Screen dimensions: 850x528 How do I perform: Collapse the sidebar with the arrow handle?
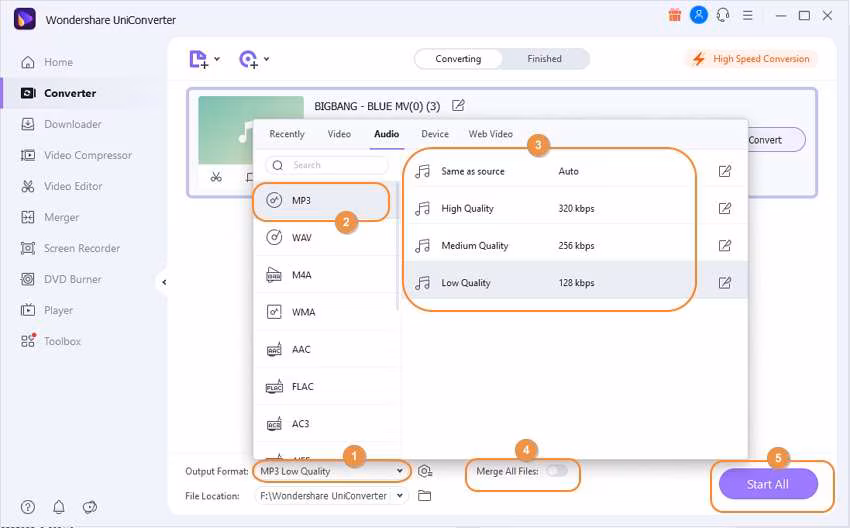163,282
